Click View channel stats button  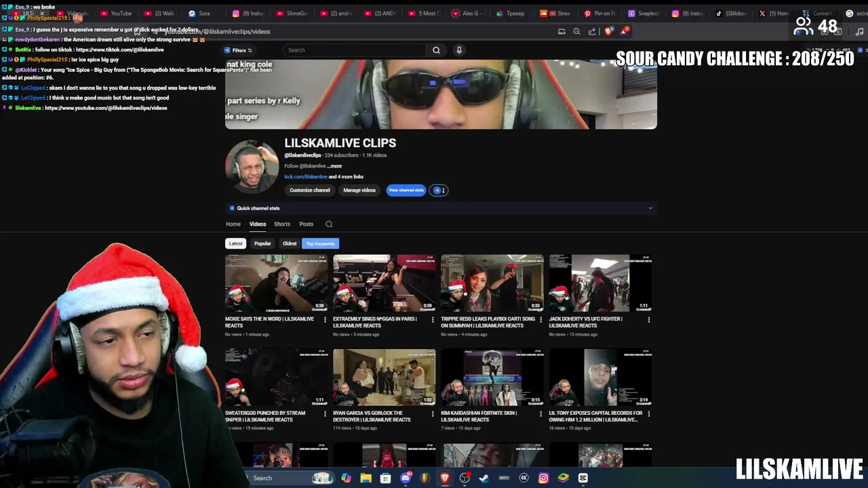pos(406,190)
